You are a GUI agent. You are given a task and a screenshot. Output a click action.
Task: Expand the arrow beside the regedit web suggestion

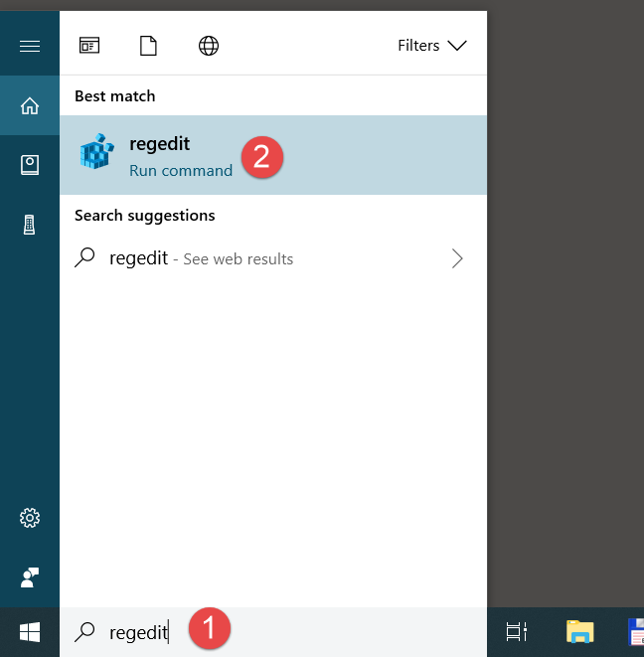(x=457, y=258)
